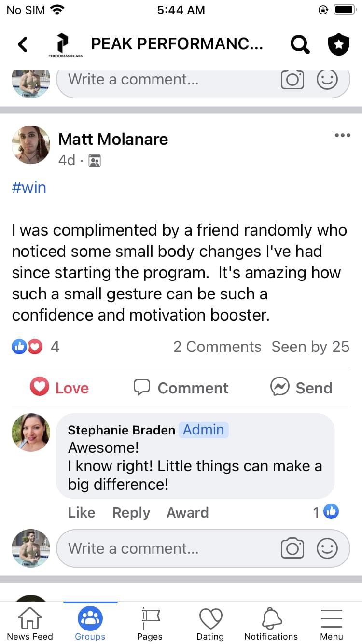Tap the admin shield star icon

pyautogui.click(x=338, y=44)
